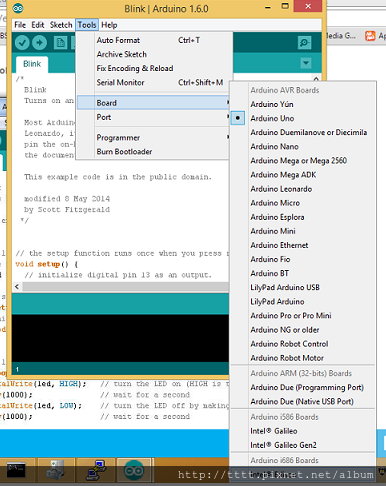This screenshot has width=386, height=486.
Task: Choose Auto Format menu entry
Action: point(153,40)
